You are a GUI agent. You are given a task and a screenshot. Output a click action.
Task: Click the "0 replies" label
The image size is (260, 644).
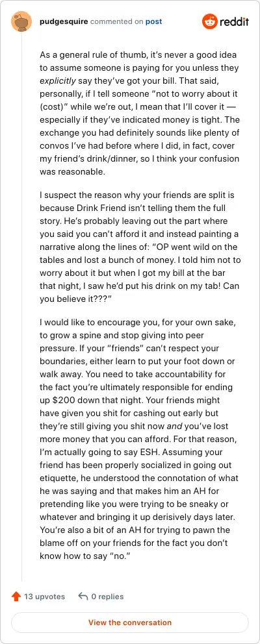point(107,597)
